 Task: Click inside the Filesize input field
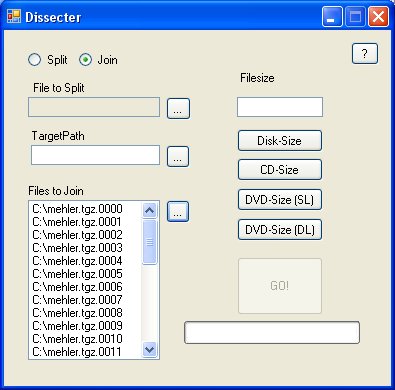[x=280, y=107]
